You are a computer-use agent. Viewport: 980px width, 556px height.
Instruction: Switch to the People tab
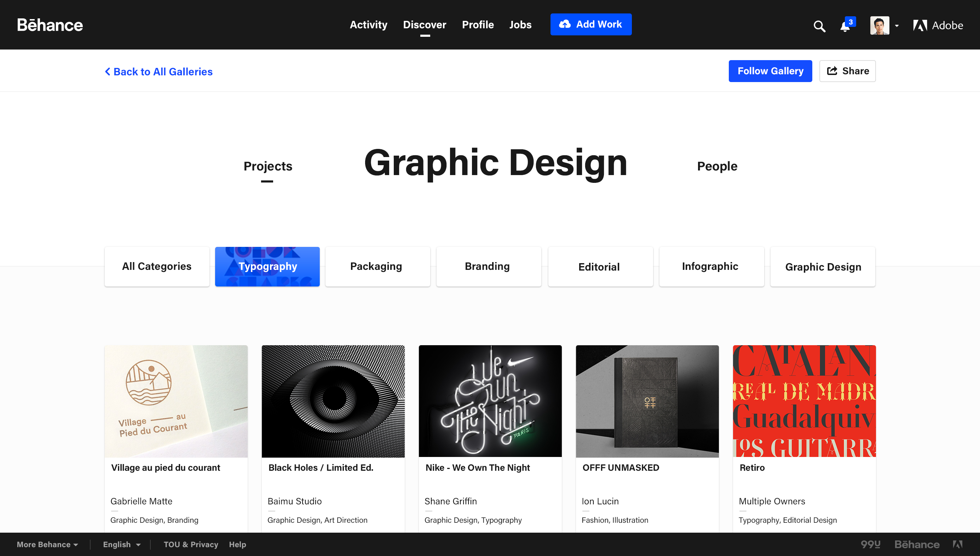point(717,166)
